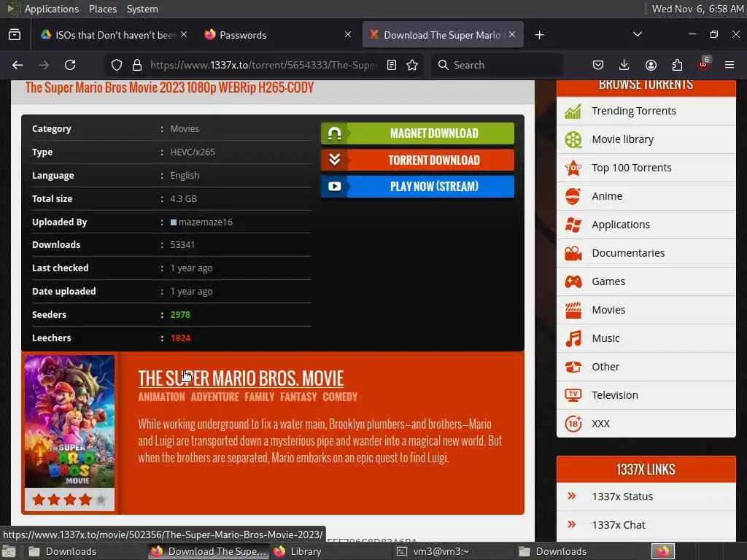Click the Other category box icon
This screenshot has height=560, width=747.
(x=573, y=367)
